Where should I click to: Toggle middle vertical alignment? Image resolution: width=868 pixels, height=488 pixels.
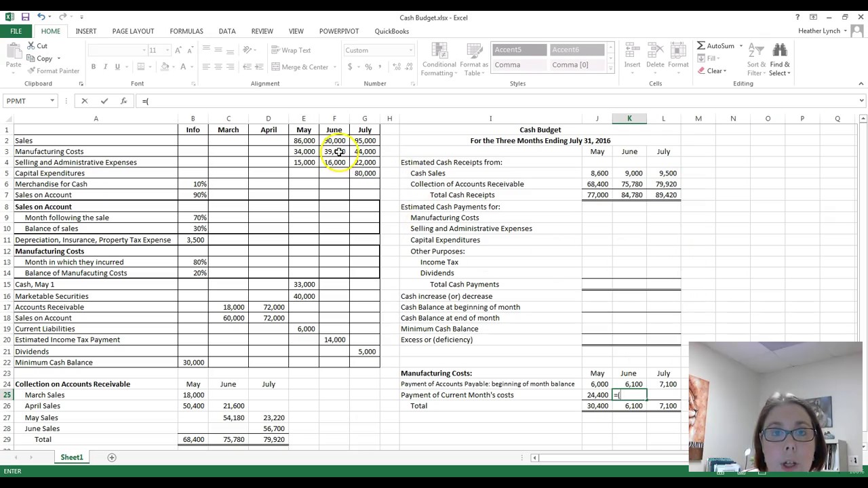(218, 50)
